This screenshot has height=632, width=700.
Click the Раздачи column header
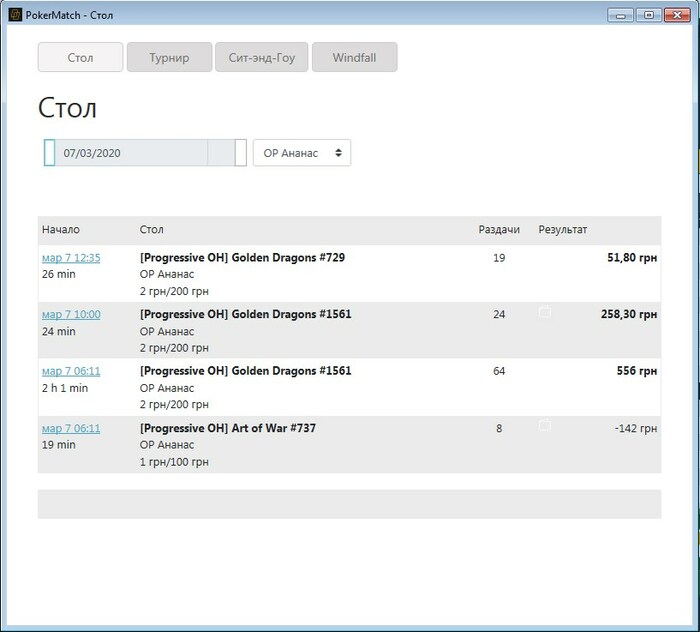499,229
